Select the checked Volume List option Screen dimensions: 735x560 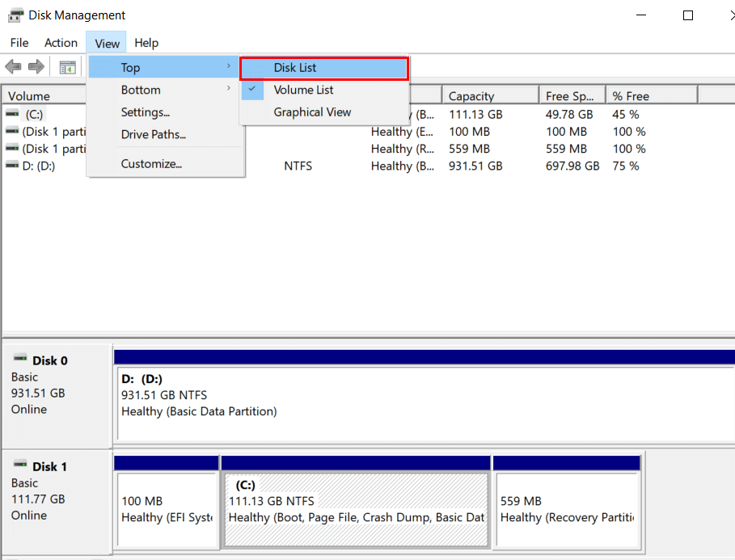tap(303, 90)
